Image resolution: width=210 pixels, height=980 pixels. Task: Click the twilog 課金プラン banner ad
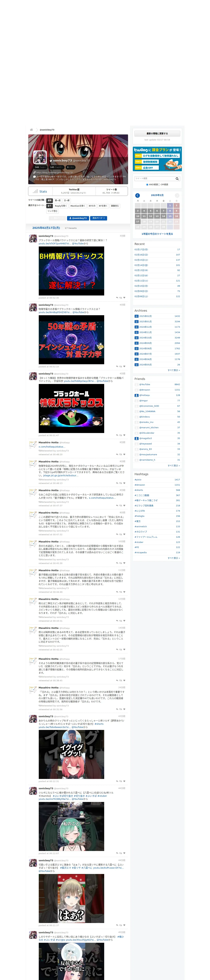[x=157, y=159]
